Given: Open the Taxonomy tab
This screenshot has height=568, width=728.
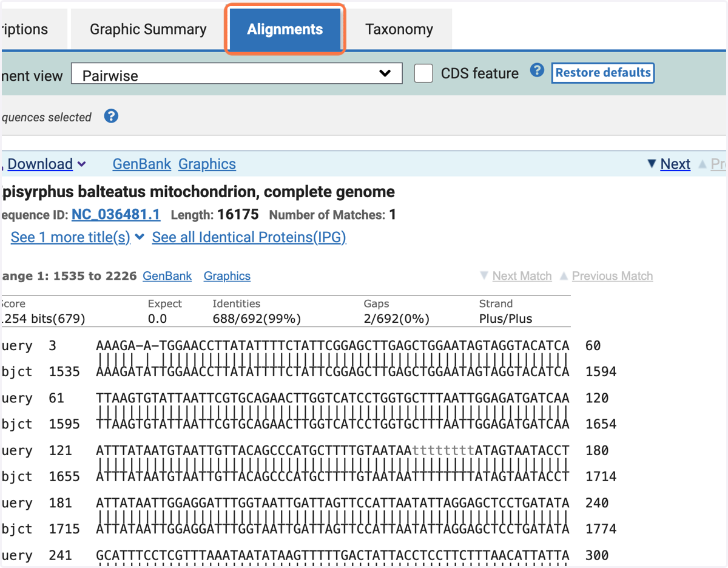Looking at the screenshot, I should (x=399, y=29).
